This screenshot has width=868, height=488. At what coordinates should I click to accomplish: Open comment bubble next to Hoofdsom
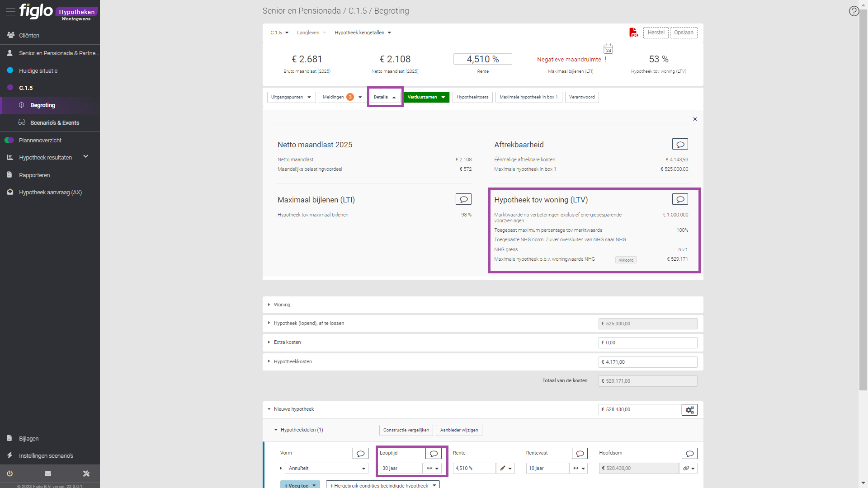(689, 453)
